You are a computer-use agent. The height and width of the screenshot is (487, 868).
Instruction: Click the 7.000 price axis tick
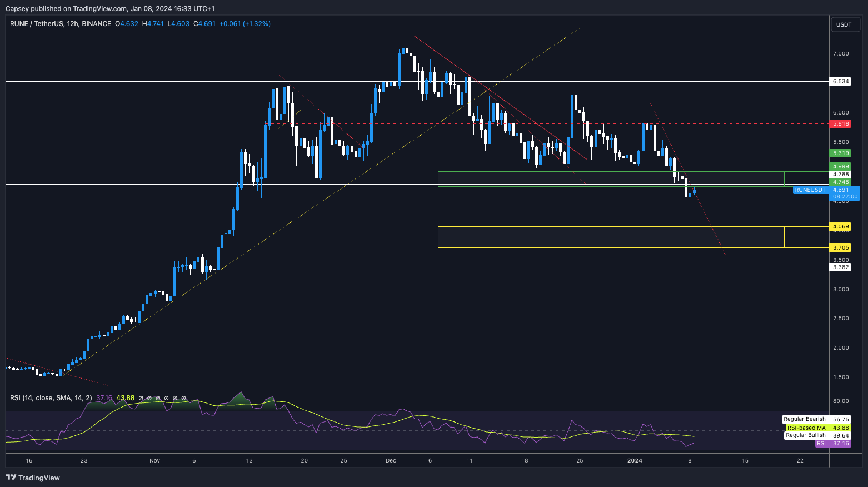tap(841, 54)
